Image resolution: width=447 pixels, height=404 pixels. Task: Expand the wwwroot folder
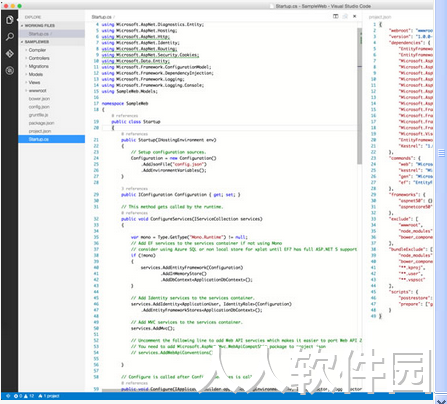(51, 91)
